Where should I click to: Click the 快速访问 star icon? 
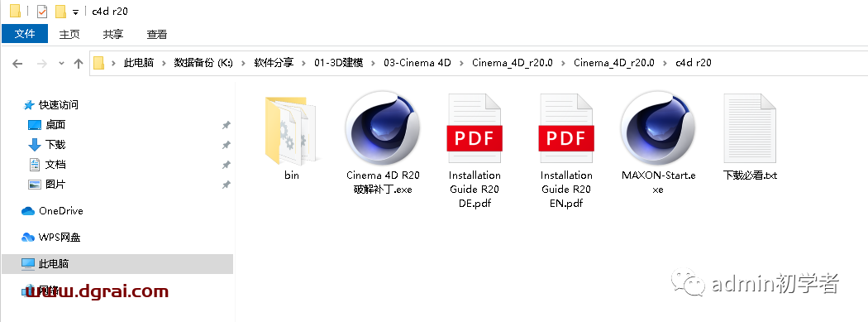tap(29, 105)
